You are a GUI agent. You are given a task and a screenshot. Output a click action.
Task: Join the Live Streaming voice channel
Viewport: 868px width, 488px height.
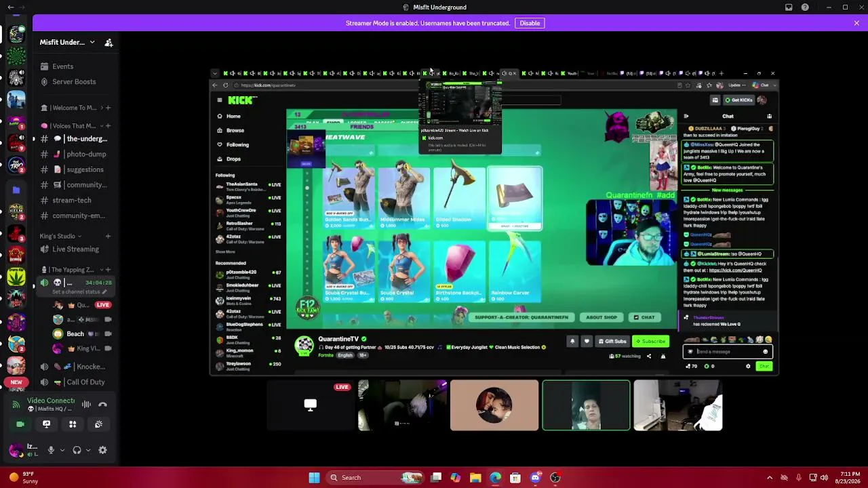pos(77,249)
